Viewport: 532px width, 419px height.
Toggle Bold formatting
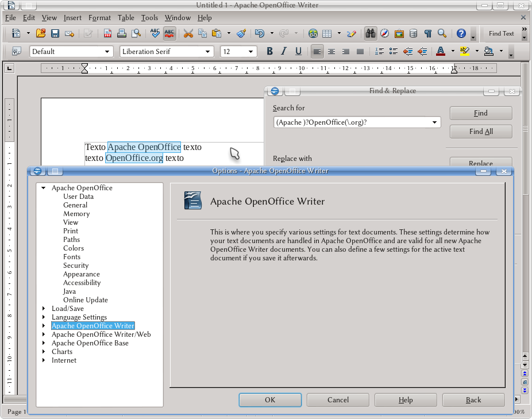[269, 51]
